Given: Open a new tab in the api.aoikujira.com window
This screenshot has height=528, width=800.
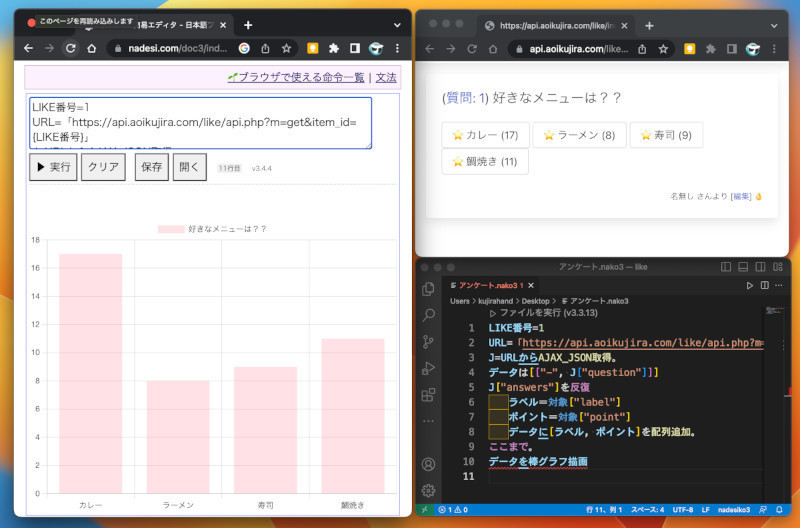Looking at the screenshot, I should point(649,26).
